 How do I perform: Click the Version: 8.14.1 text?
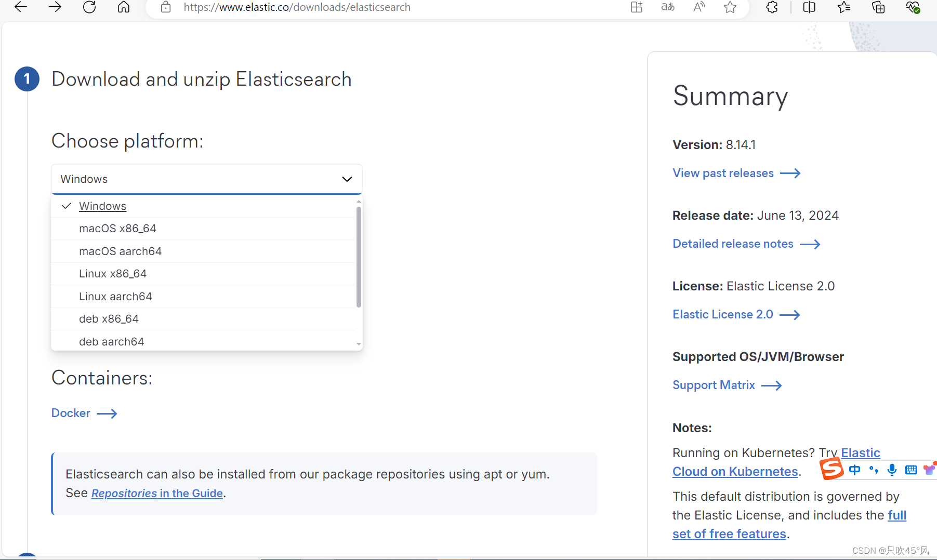pos(714,145)
